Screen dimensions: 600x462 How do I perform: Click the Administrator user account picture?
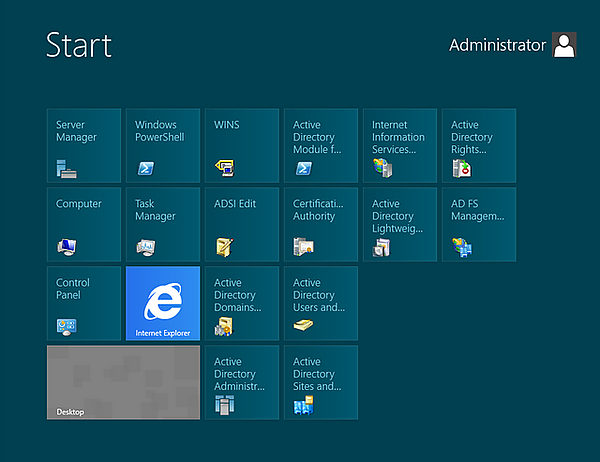coord(564,45)
